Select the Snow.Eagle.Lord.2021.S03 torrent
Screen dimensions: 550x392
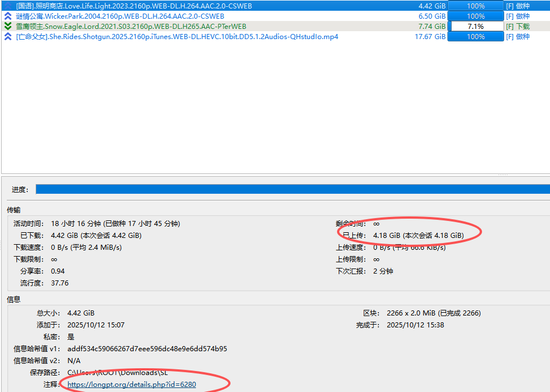pos(131,26)
